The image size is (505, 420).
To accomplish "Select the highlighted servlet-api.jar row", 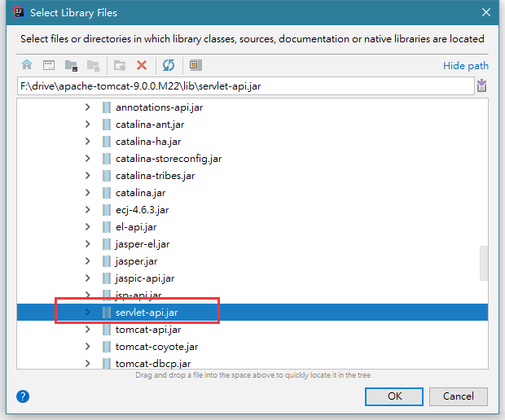I will [x=253, y=313].
